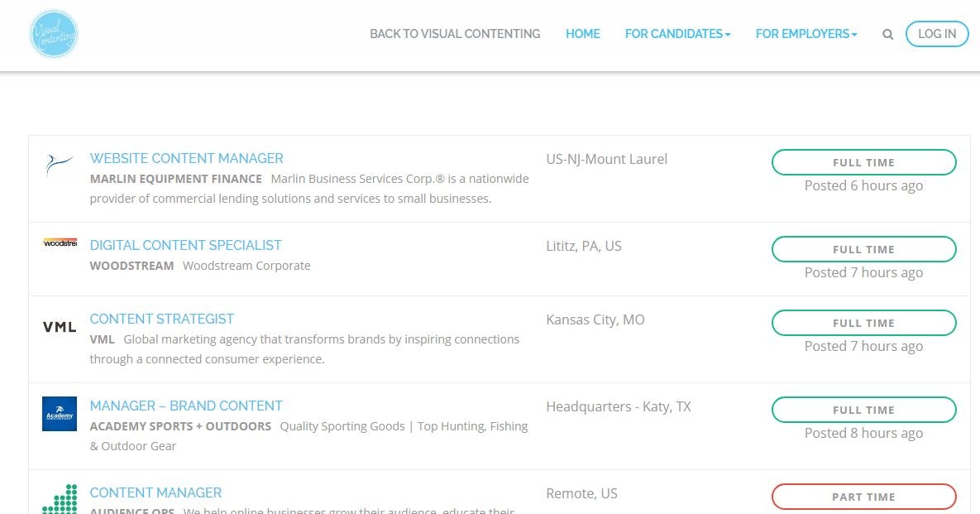Click the FULL TIME badge on the VML listing

[863, 323]
